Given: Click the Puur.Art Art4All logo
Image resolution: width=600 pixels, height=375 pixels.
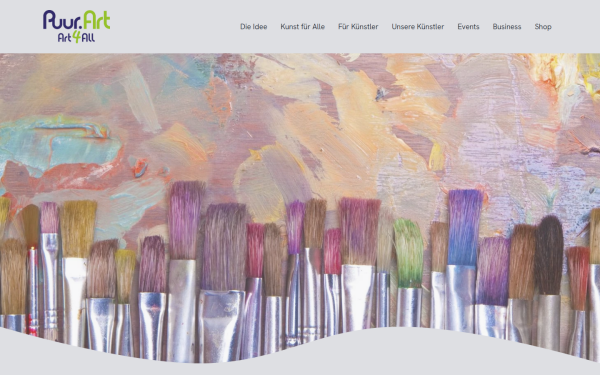Looking at the screenshot, I should (x=77, y=26).
